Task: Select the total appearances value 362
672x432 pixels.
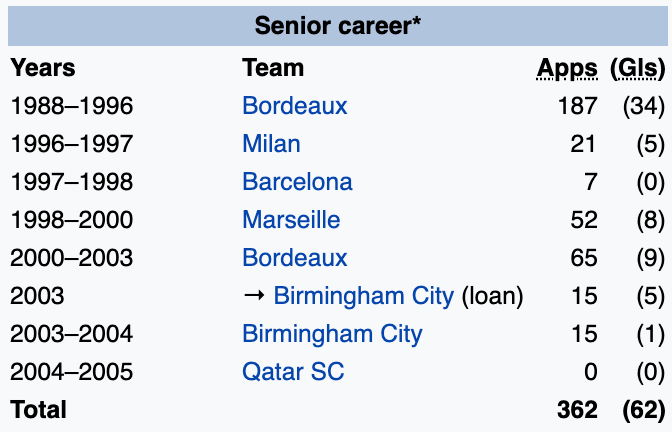Action: pos(578,409)
